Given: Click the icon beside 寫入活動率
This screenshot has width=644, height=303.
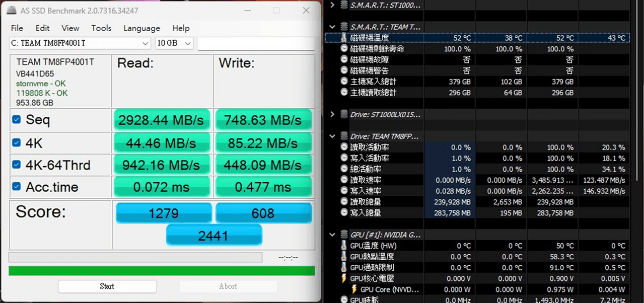Looking at the screenshot, I should 344,158.
